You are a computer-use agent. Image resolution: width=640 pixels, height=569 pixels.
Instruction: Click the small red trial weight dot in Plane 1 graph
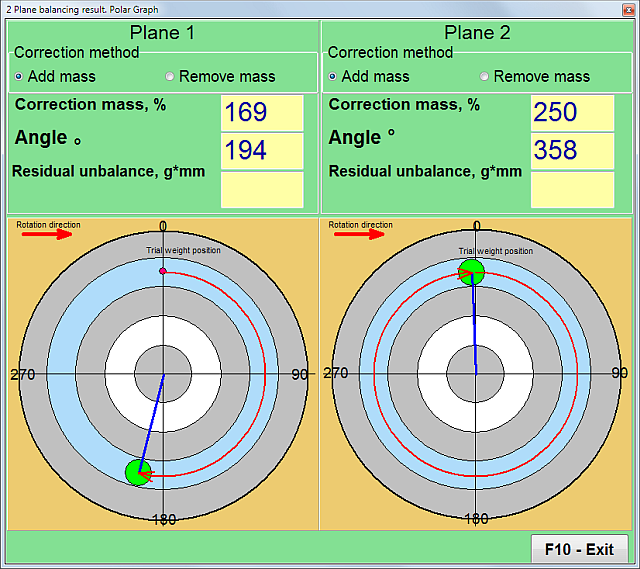coord(163,271)
